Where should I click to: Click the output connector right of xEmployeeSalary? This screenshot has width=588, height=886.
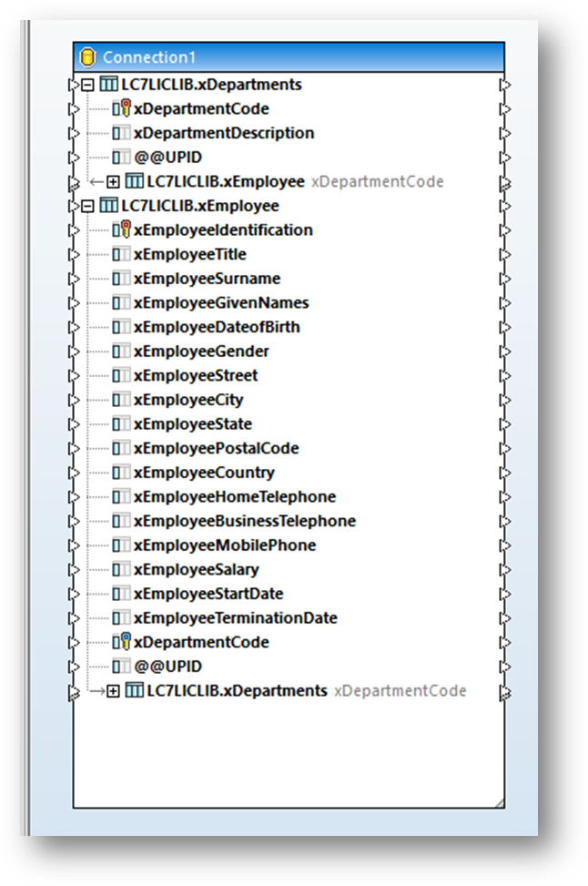point(505,570)
